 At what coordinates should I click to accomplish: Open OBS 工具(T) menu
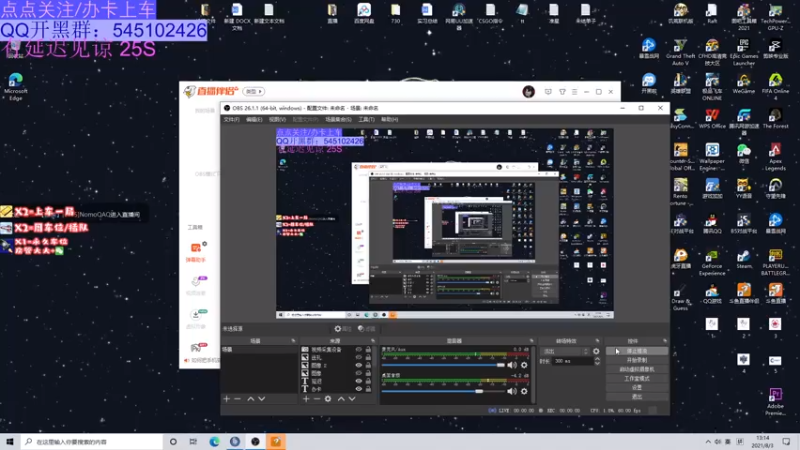tap(366, 119)
